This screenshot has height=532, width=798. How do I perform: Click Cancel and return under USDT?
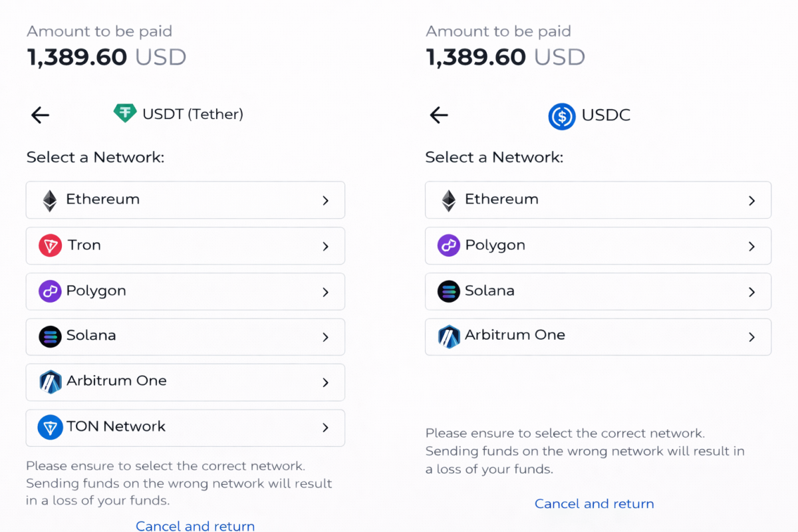pos(195,525)
